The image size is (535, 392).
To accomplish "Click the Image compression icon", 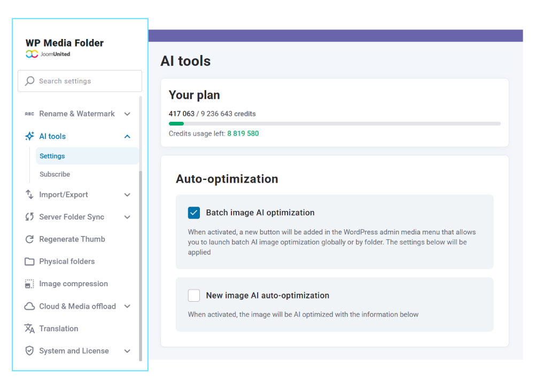I will [30, 284].
